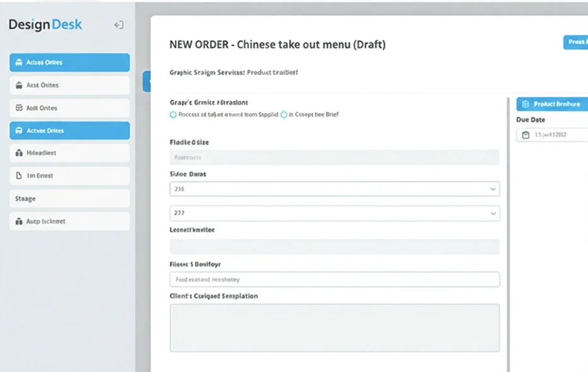Click the icon on 'Product Brelhure' button
The width and height of the screenshot is (588, 372).
(525, 104)
